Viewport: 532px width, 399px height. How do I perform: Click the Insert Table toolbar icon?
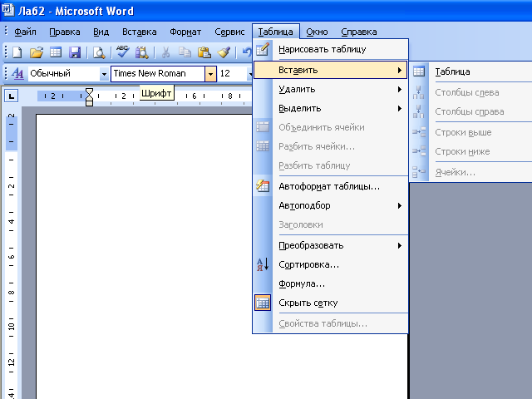(x=56, y=52)
